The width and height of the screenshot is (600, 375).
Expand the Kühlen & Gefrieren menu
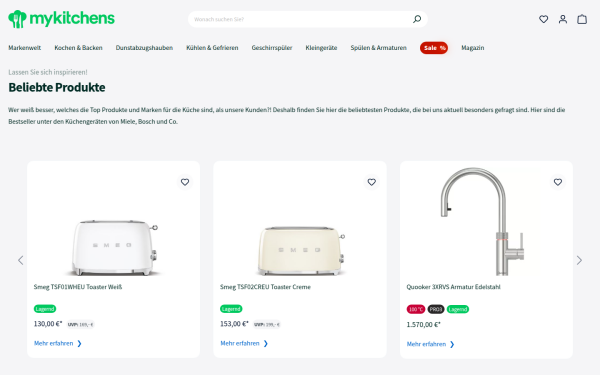coord(212,48)
